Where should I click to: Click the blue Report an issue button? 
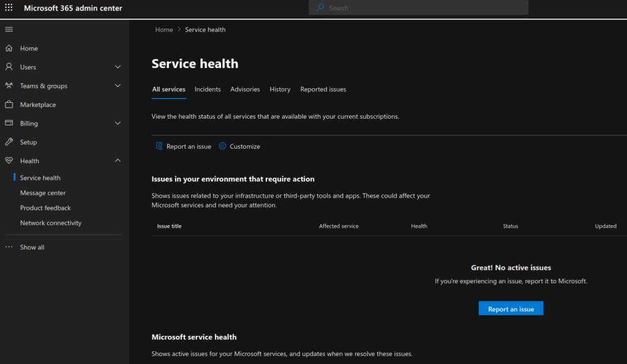(x=511, y=308)
